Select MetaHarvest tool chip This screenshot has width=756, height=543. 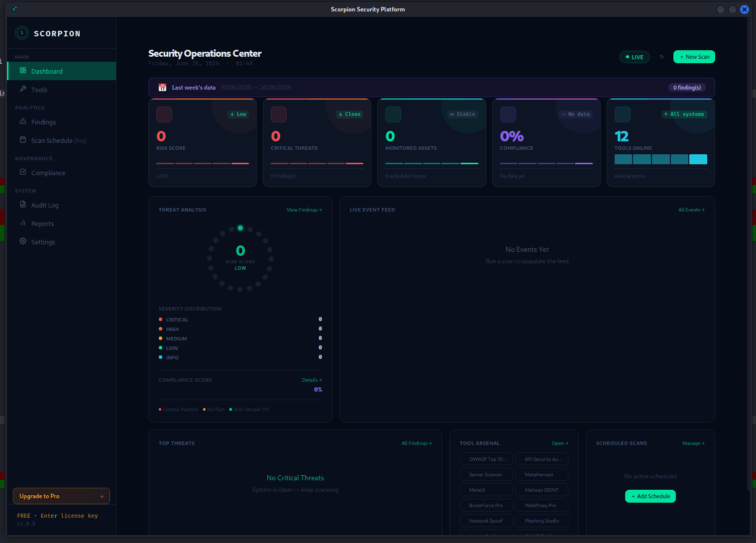[x=542, y=474]
